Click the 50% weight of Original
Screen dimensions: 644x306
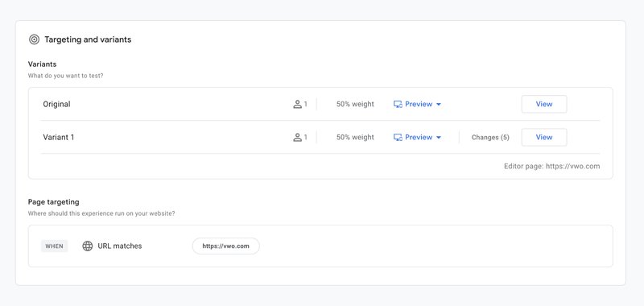(355, 105)
